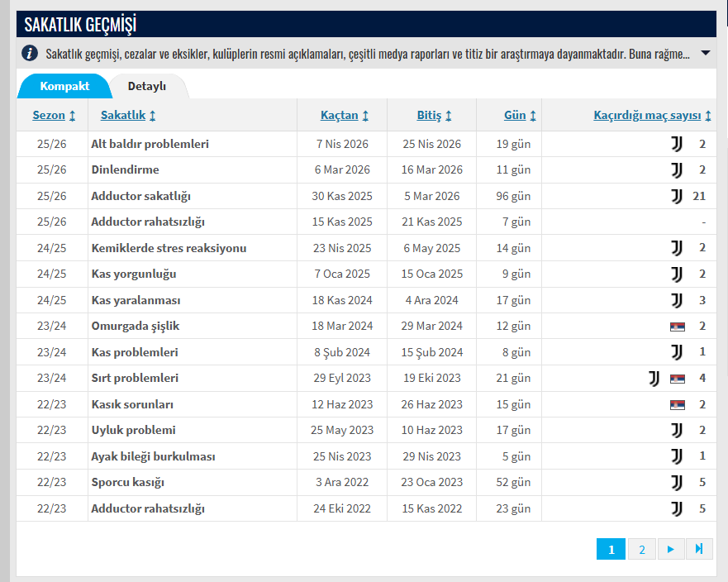Switch to the Detaylı tab
Image resolution: width=728 pixels, height=582 pixels.
(147, 86)
